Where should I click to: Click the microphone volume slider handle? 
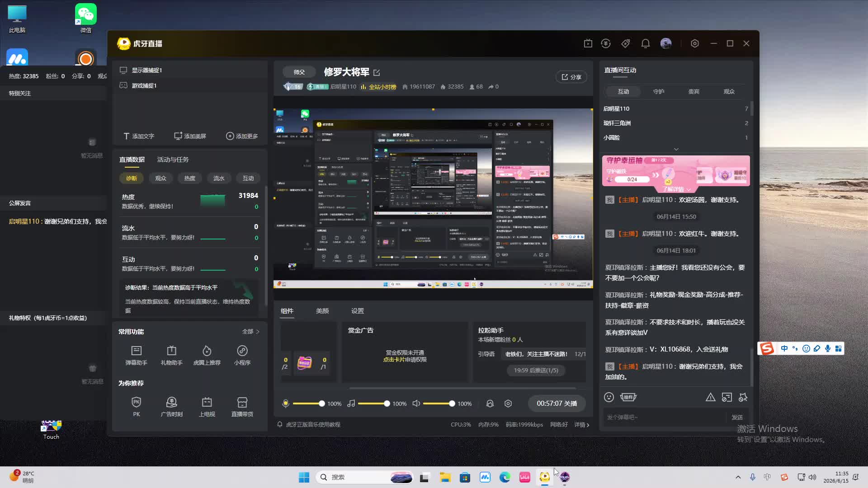click(322, 404)
